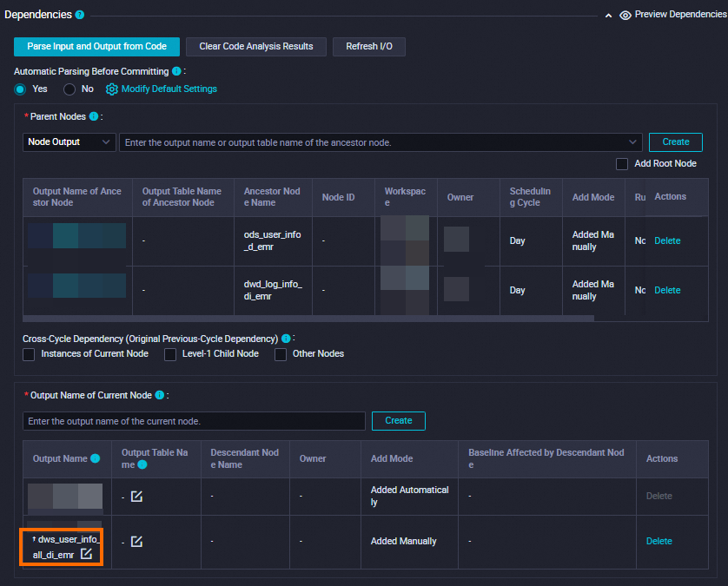
Task: Open info icon in Output Table Name column header
Action: pos(142,464)
